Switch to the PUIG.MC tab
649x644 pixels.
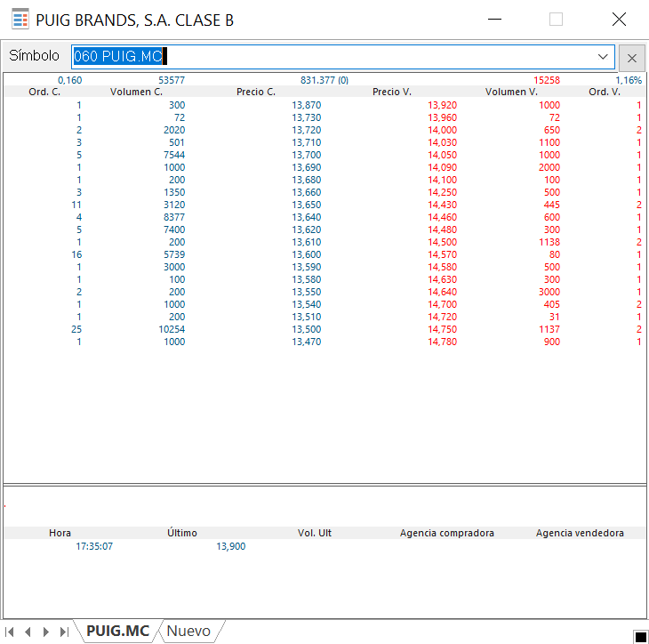[x=117, y=632]
